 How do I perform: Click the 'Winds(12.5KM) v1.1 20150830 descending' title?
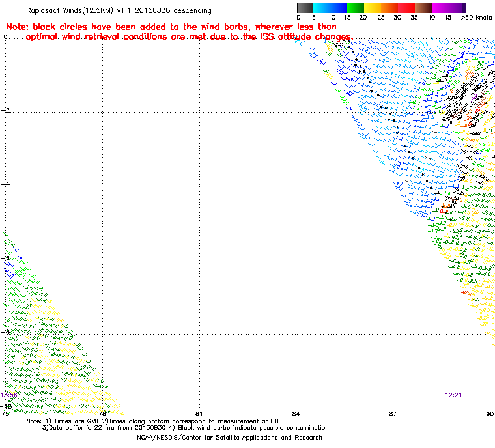pyautogui.click(x=137, y=10)
